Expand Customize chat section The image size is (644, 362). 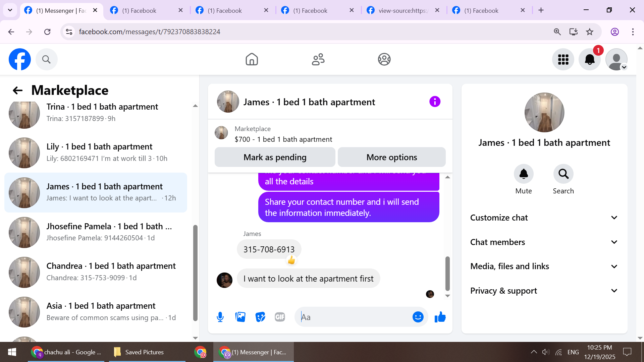point(544,218)
